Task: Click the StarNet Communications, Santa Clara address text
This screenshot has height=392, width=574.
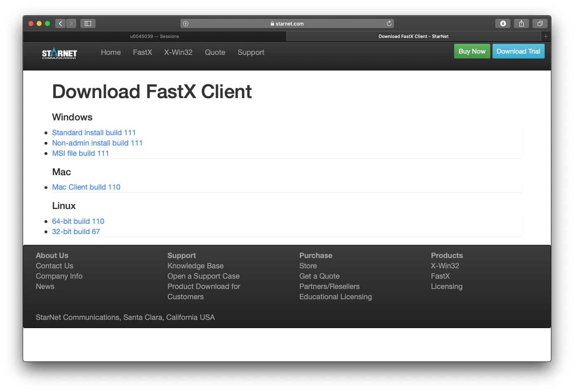Action: 125,317
